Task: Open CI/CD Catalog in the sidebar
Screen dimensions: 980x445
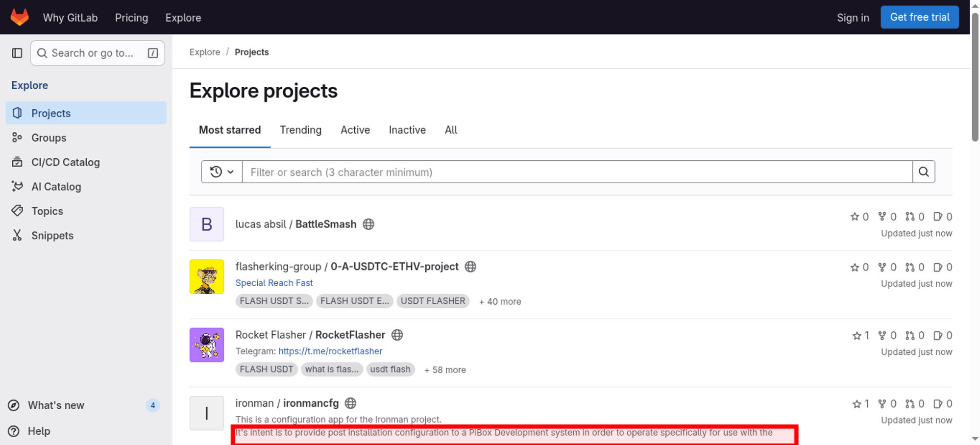Action: click(x=86, y=162)
